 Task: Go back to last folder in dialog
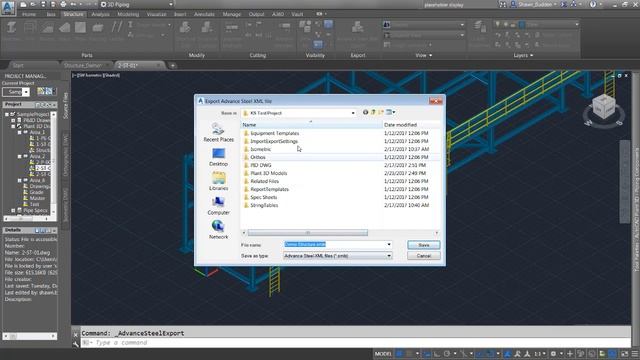365,112
